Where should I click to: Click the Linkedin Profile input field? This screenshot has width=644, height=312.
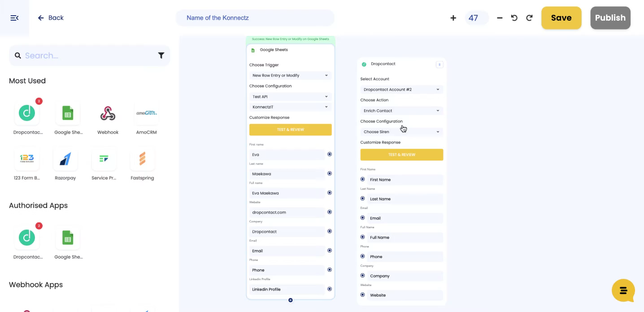(x=287, y=290)
